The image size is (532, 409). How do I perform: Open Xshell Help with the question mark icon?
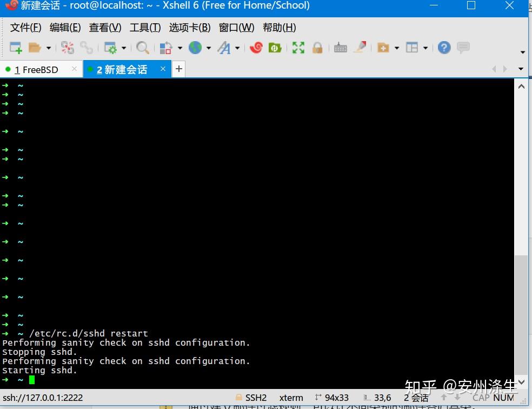coord(443,48)
